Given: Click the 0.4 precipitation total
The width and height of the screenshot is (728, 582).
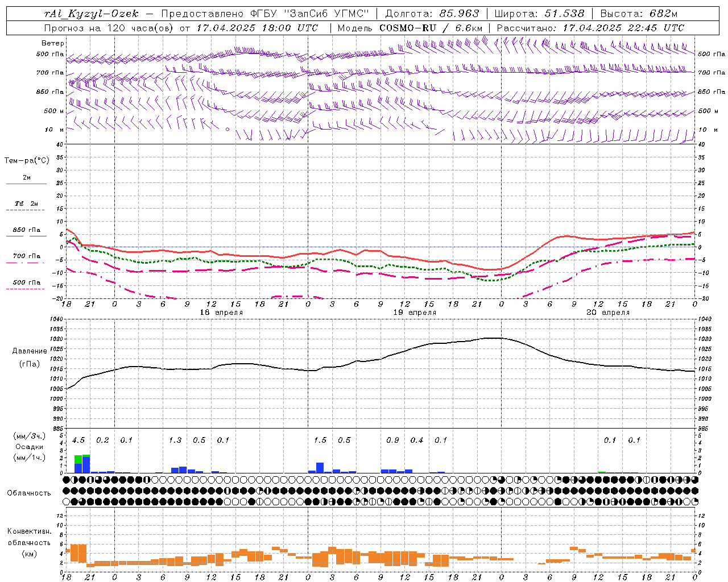Looking at the screenshot, I should point(417,440).
